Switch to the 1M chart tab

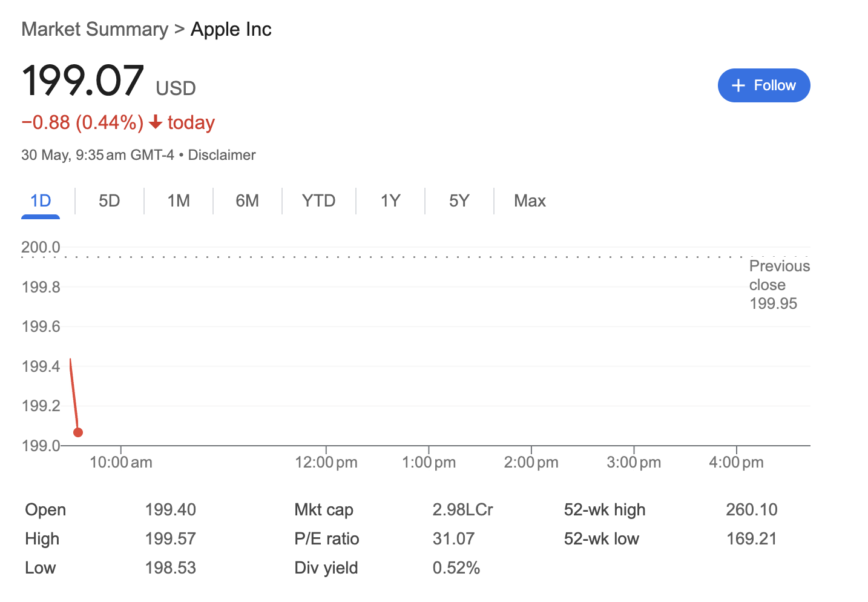[179, 201]
